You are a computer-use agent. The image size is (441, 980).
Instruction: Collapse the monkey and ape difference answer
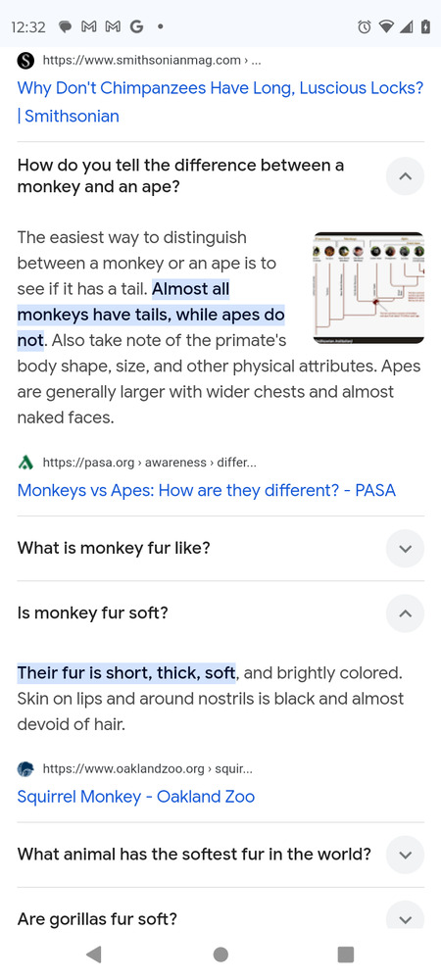[405, 176]
